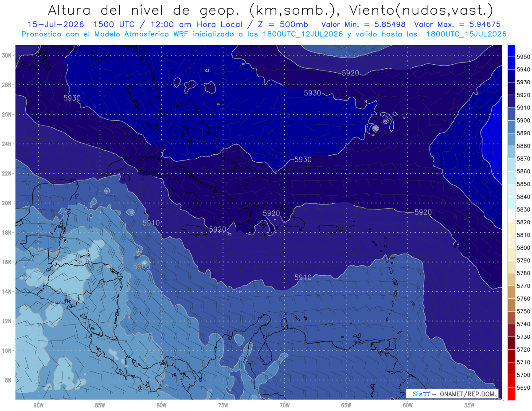Viewport: 532px width, 411px height.
Task: Click the 85W longitude axis label
Action: click(x=100, y=405)
